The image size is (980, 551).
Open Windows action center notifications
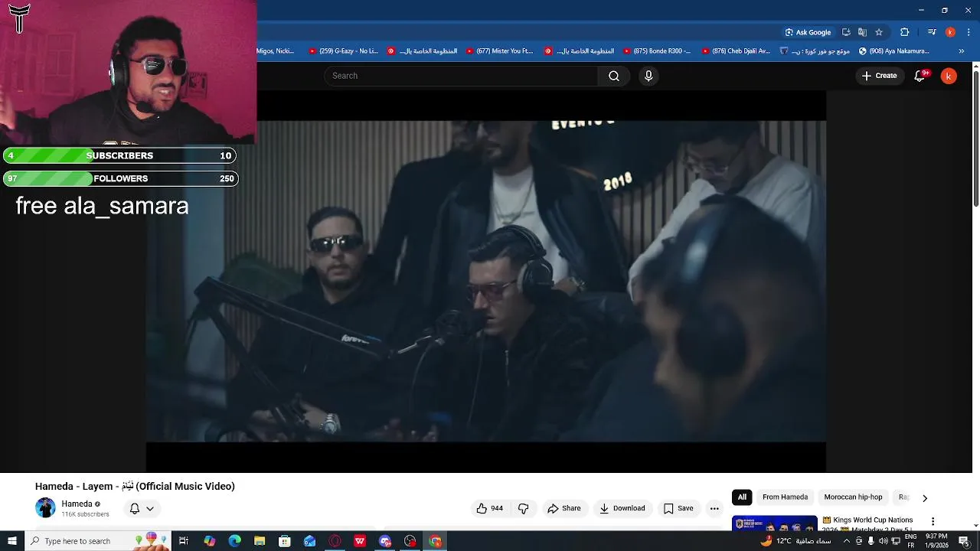click(x=964, y=541)
